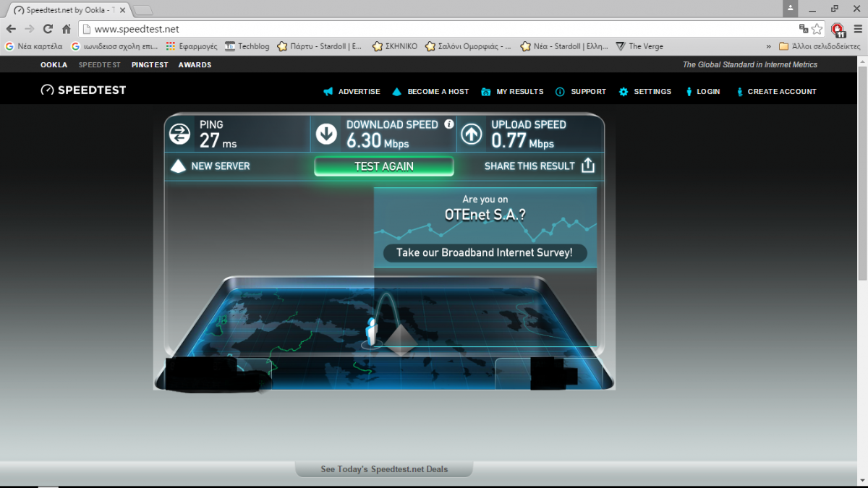Click the download speed info icon
This screenshot has height=488, width=868.
point(448,124)
